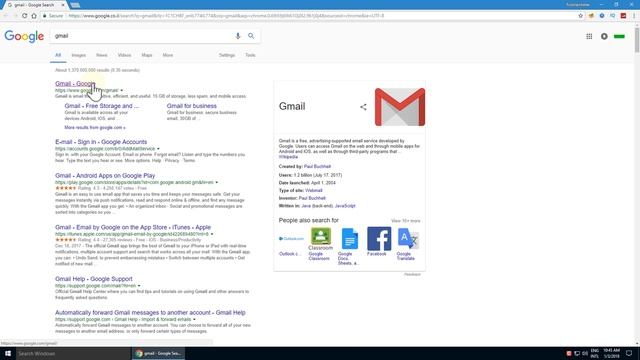Open Automatically forward Gmail messages result

coord(150,313)
